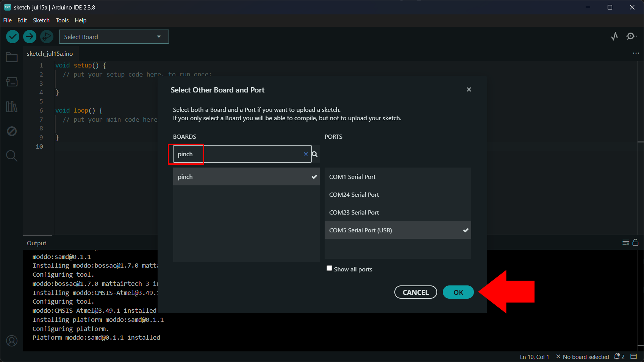Clear the board search text with X

[x=306, y=154]
